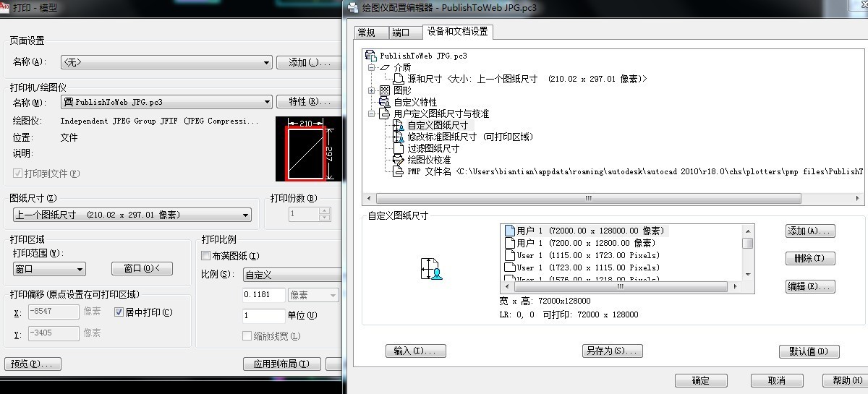Click the tree view horizontal scrollbar

click(x=589, y=198)
